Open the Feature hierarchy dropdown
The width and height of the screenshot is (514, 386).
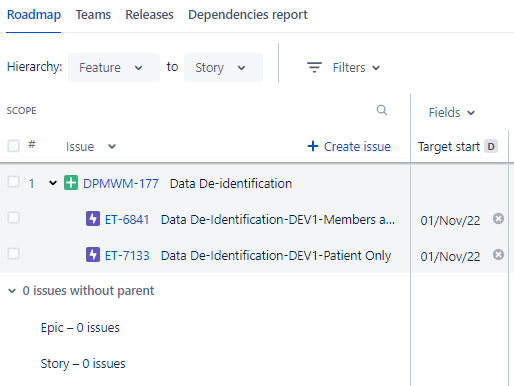pos(114,67)
